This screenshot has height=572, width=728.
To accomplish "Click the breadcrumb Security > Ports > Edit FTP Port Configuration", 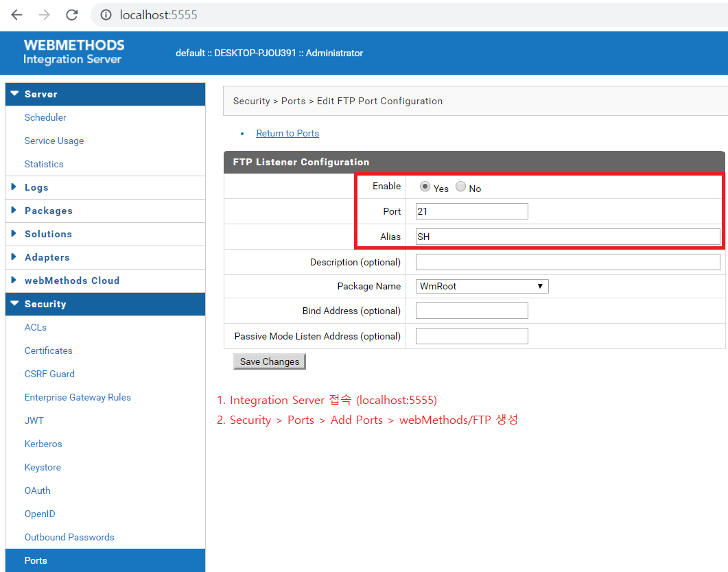I will click(x=338, y=101).
